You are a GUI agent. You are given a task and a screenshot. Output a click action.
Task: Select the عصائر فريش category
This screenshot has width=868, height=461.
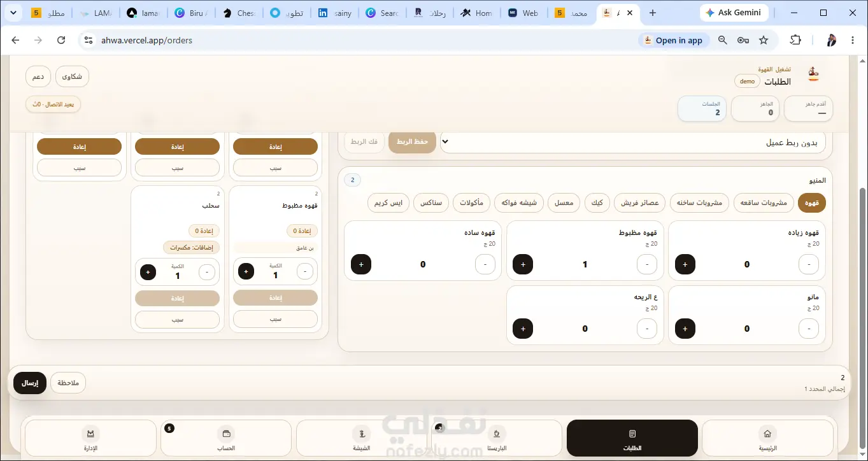(x=641, y=203)
